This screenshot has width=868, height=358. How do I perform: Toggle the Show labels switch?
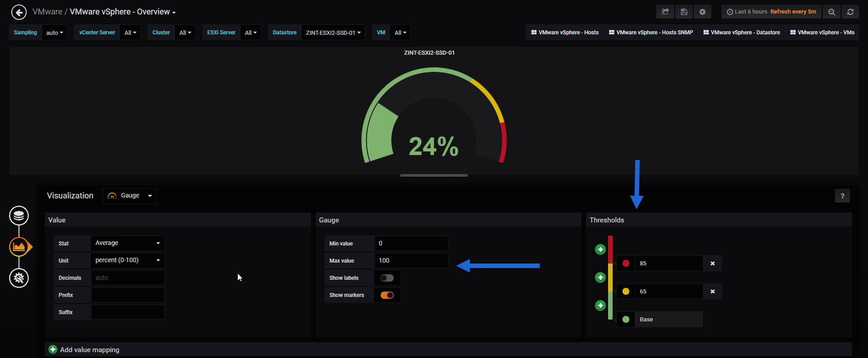click(x=387, y=278)
